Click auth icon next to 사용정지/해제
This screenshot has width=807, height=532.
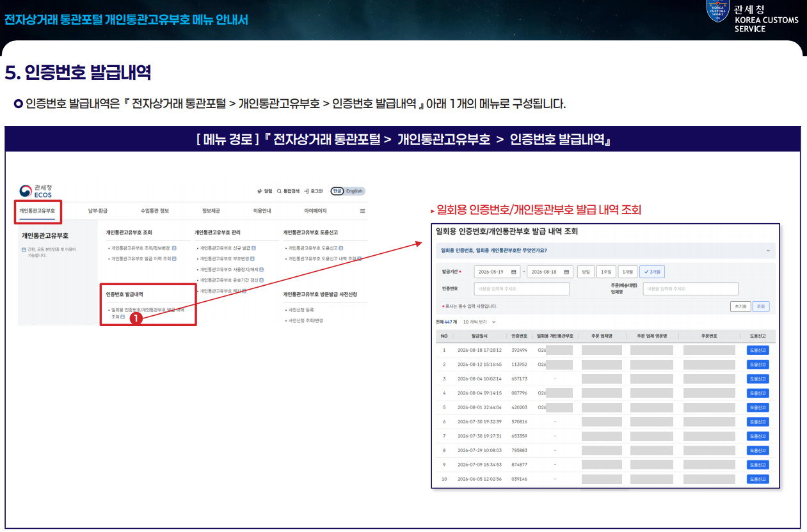(x=262, y=269)
